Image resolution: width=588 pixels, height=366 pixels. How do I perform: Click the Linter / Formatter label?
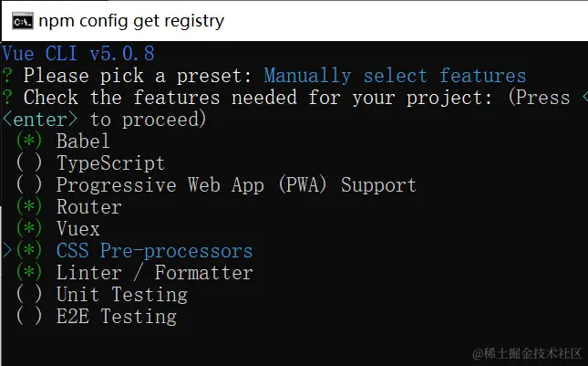pyautogui.click(x=154, y=273)
